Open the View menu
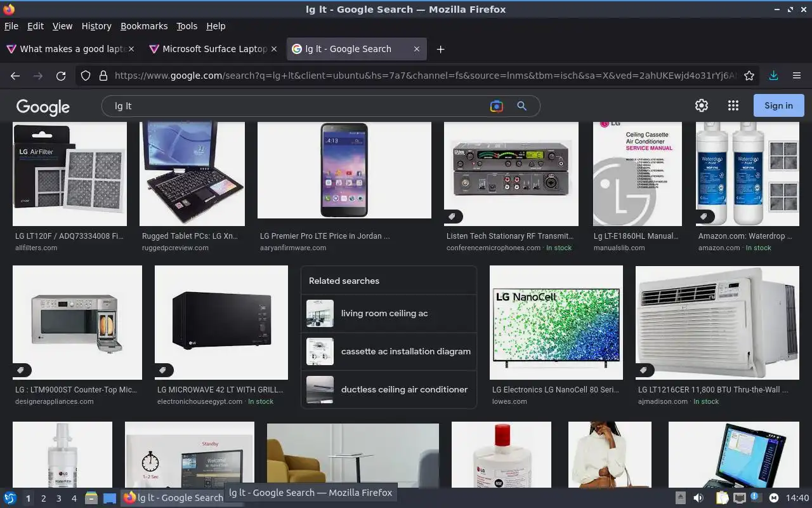Viewport: 812px width, 508px height. pos(62,26)
